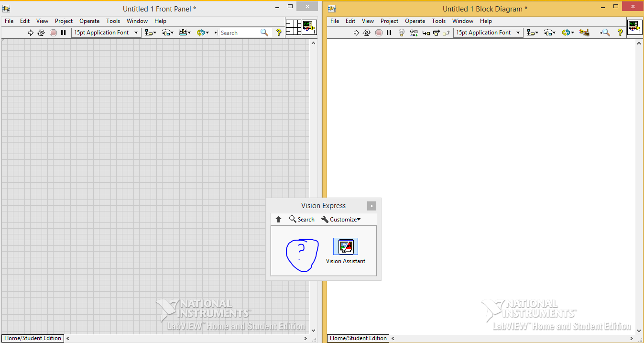This screenshot has height=343, width=644.
Task: Click the Step Into button
Action: (426, 33)
